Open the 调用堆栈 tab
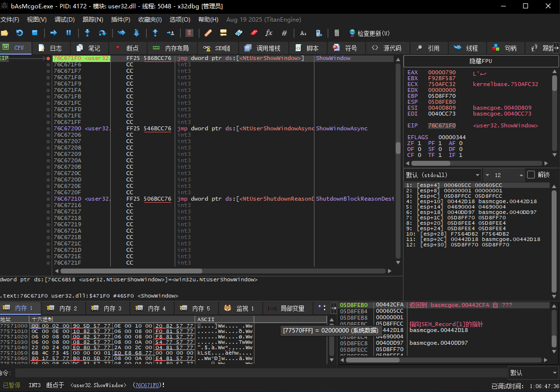The height and width of the screenshot is (392, 560). point(262,48)
